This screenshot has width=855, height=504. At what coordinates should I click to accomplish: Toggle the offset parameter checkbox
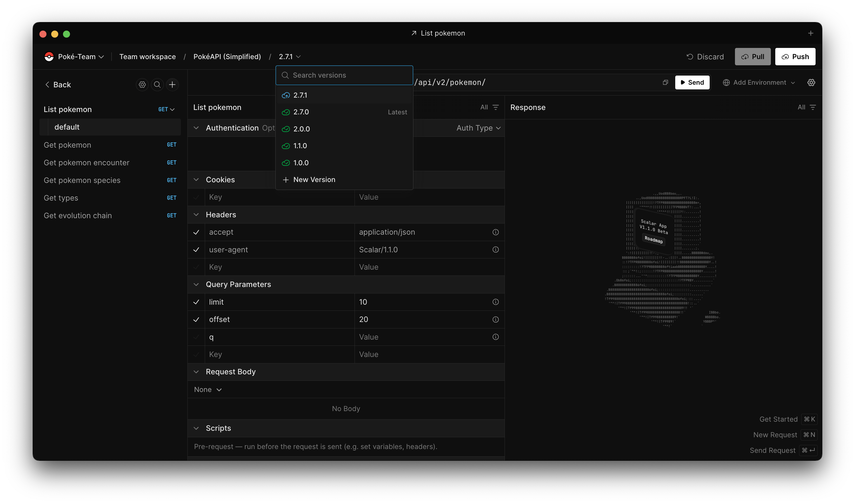tap(196, 320)
